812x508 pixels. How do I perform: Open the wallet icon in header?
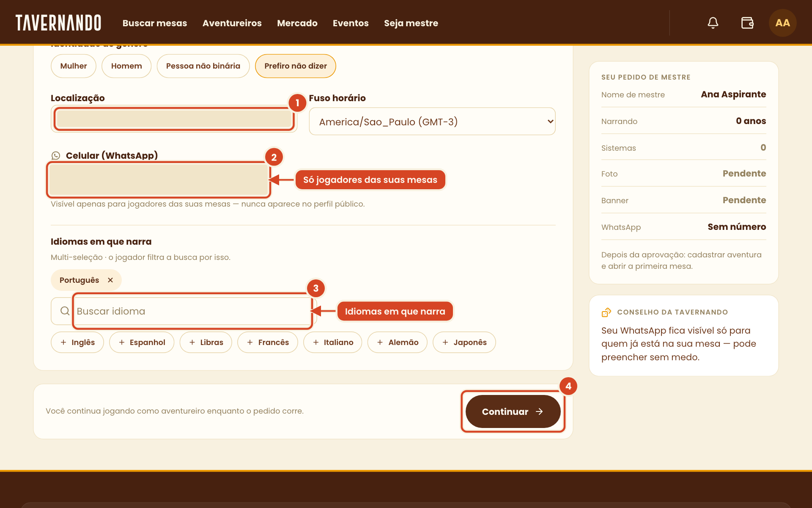point(747,23)
